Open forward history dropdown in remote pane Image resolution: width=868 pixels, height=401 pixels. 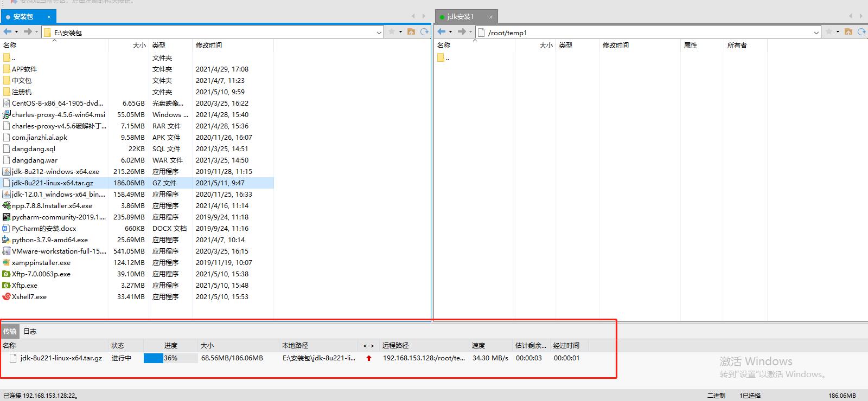[x=470, y=32]
